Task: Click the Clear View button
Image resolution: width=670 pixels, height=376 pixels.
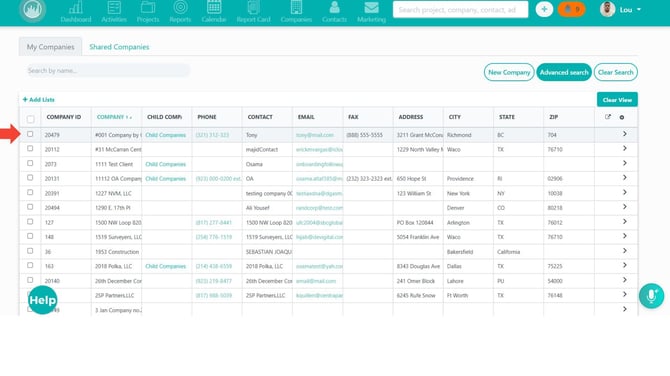Action: [617, 100]
